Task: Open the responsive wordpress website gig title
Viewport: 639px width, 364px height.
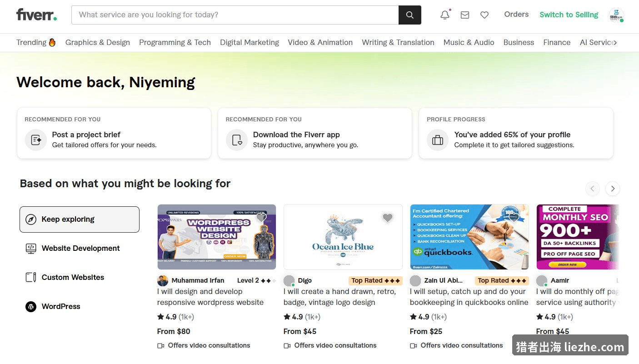Action: [210, 297]
